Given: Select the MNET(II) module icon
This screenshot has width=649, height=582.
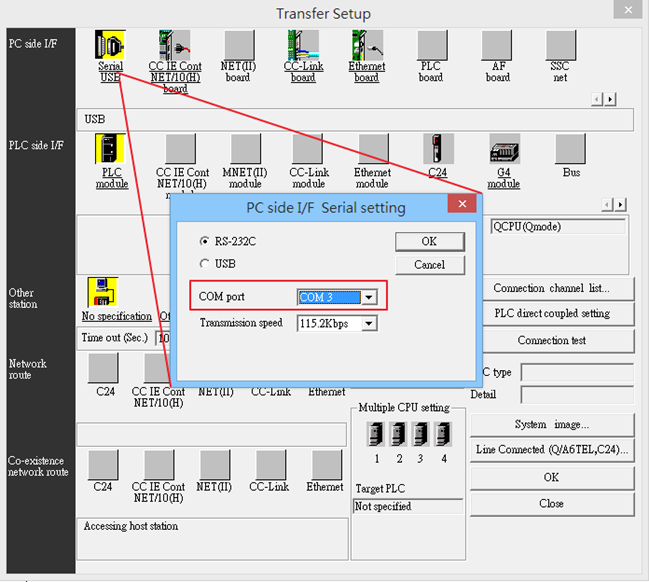Looking at the screenshot, I should pos(246,149).
